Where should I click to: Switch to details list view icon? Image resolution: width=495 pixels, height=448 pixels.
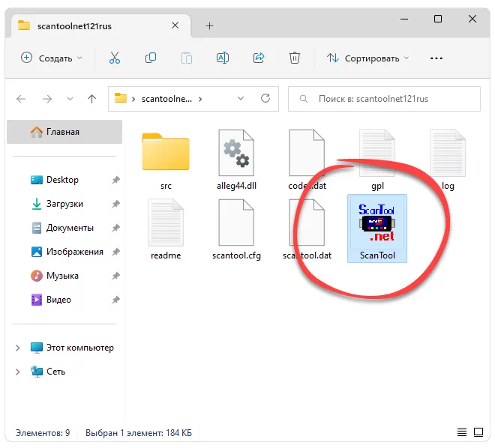(462, 432)
